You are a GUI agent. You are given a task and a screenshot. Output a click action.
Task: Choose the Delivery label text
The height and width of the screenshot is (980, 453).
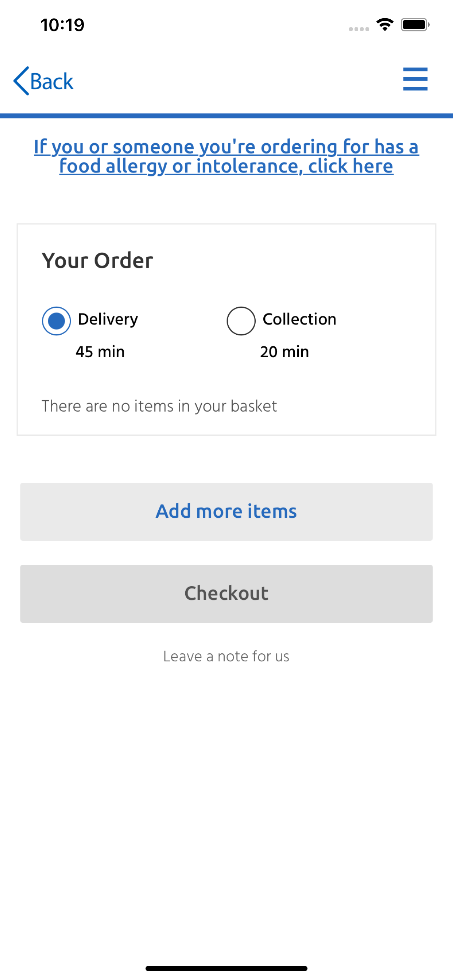coord(108,320)
